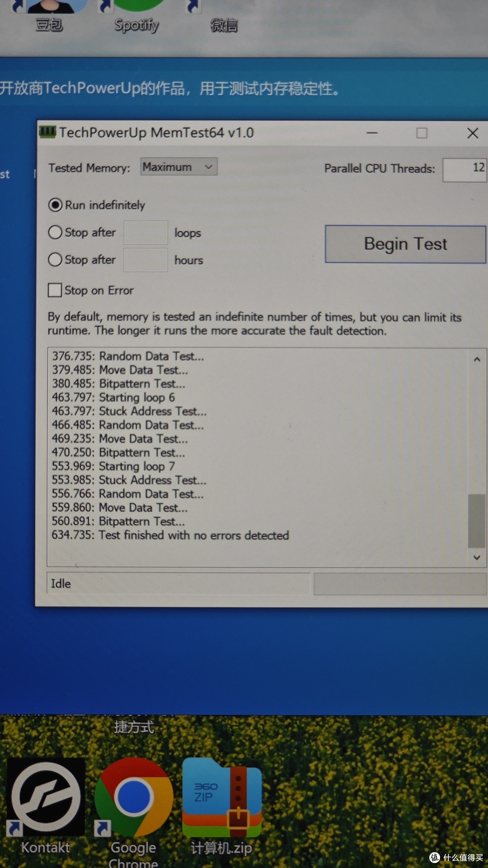Select the "376.735: Random Data Test..." log line
The image size is (488, 868).
[128, 356]
